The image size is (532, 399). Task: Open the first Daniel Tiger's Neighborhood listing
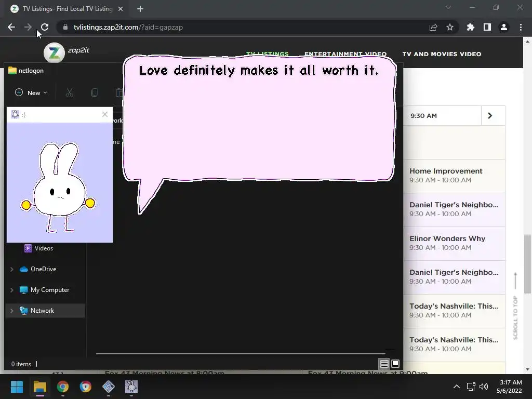pos(454,210)
